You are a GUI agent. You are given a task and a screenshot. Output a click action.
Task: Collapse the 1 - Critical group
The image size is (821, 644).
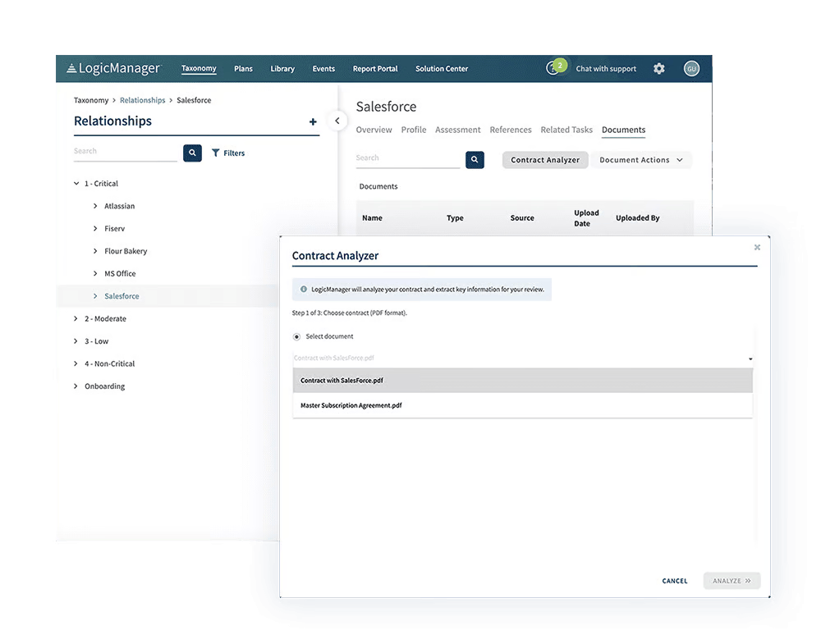coord(76,183)
